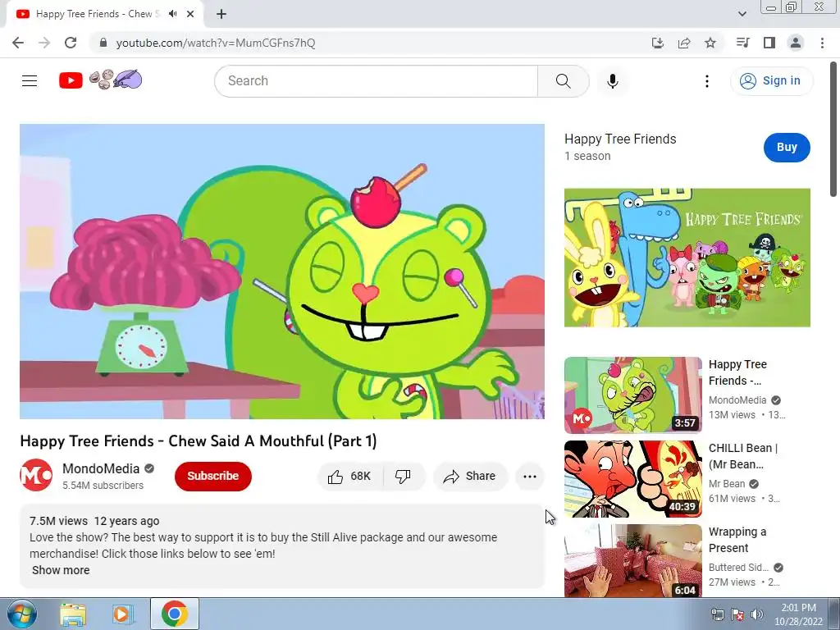Viewport: 840px width, 630px height.
Task: Click the YouTube logo home icon
Action: (x=71, y=81)
